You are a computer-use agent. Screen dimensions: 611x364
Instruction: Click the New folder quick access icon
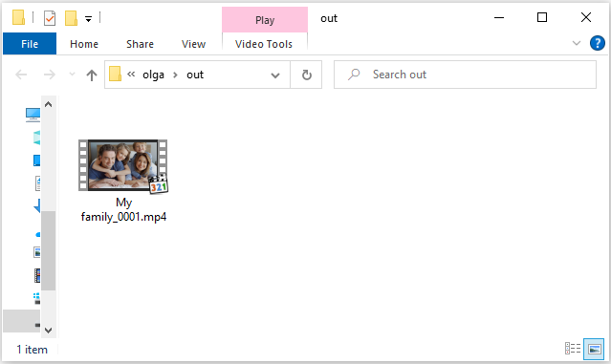point(71,18)
